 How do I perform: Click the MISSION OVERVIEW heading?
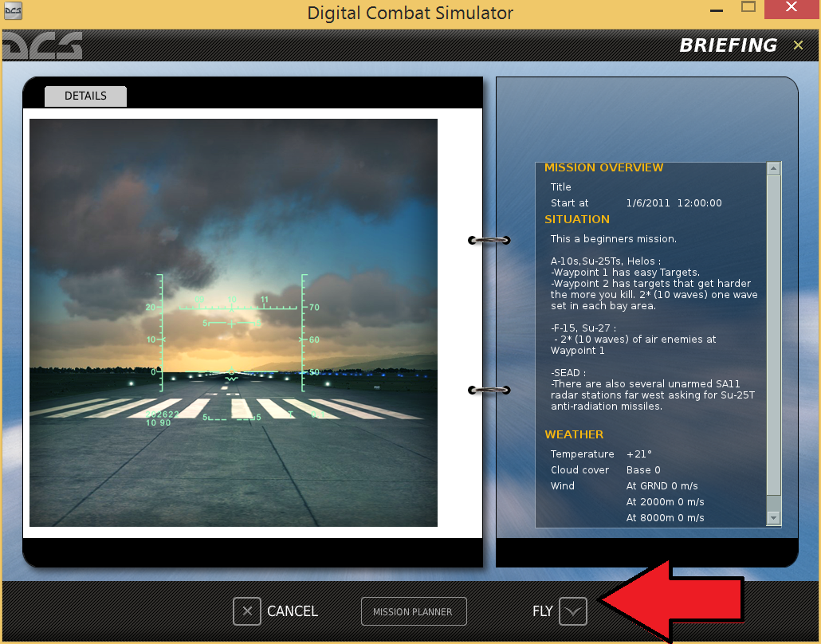pyautogui.click(x=603, y=167)
